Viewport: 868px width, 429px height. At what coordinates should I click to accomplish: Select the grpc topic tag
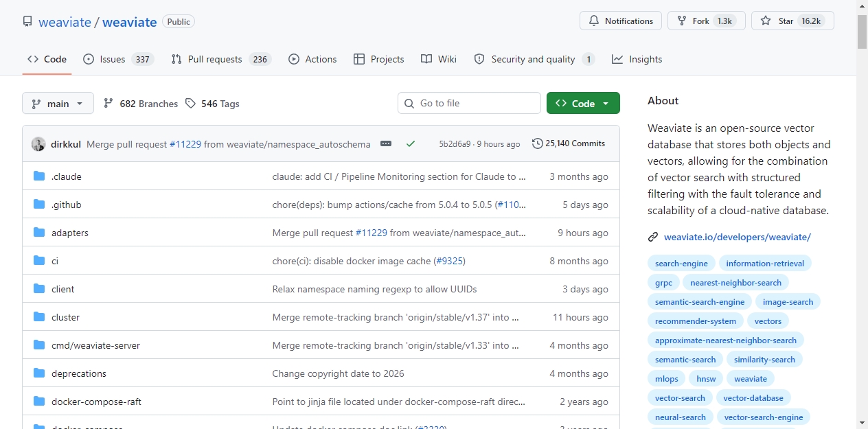(663, 283)
